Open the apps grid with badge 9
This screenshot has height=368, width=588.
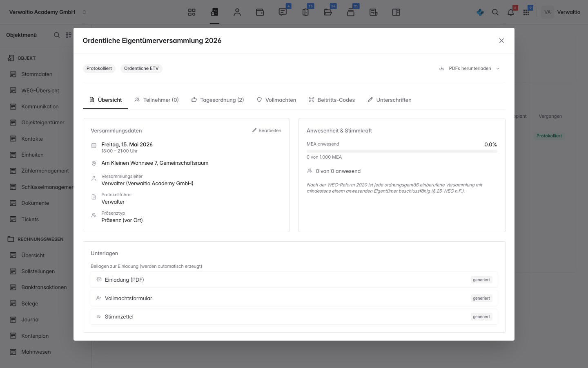pyautogui.click(x=526, y=12)
